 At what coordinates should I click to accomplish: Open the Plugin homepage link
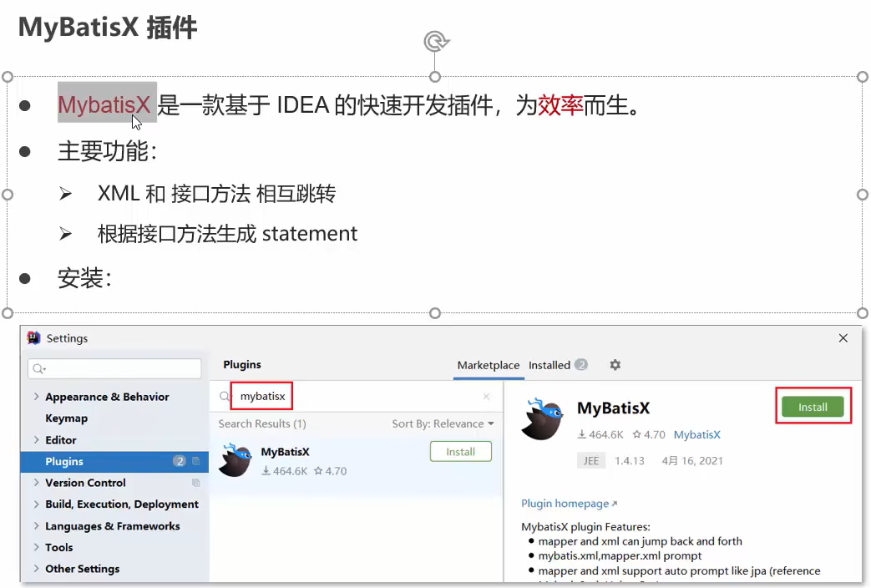(569, 504)
